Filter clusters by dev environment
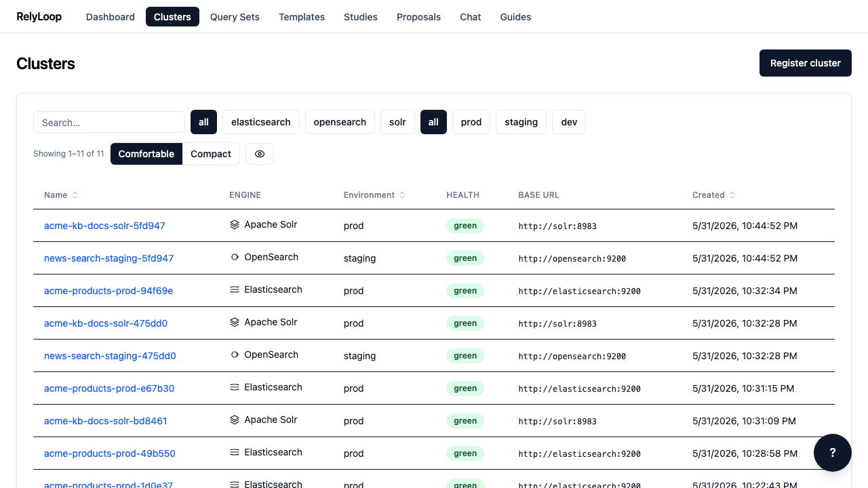Image resolution: width=868 pixels, height=488 pixels. [x=569, y=122]
